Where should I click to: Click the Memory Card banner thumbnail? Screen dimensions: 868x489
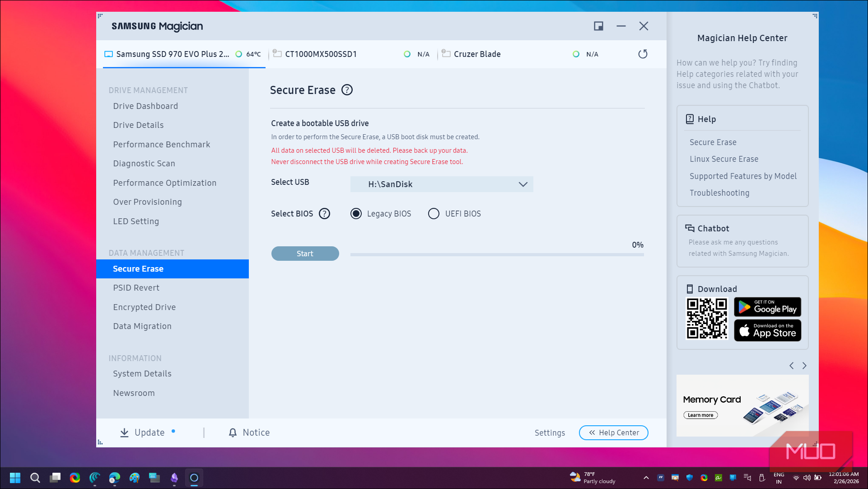[742, 405]
